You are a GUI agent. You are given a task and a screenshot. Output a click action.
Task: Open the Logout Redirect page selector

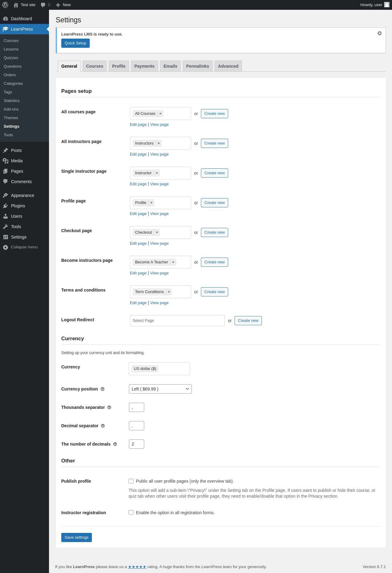[x=177, y=321]
